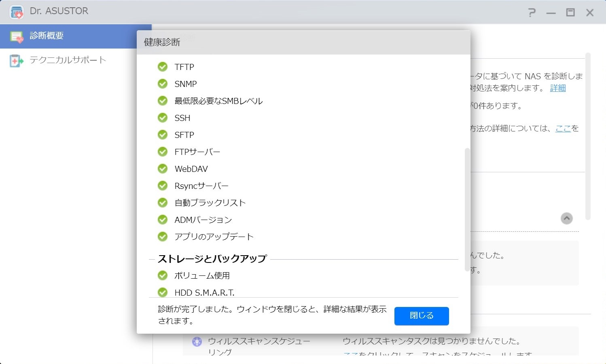Open the 詳細 link

[557, 88]
